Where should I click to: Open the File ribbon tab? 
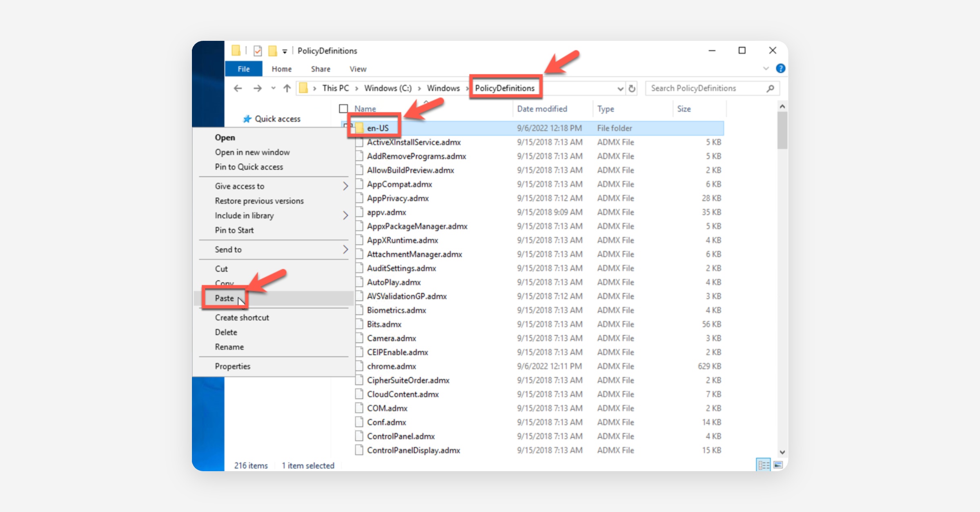(244, 69)
